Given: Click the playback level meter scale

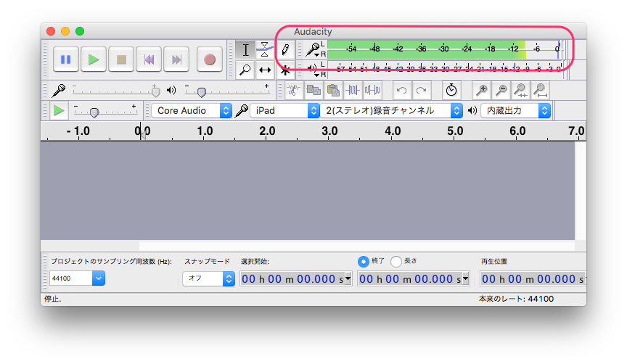Looking at the screenshot, I should click(x=445, y=69).
